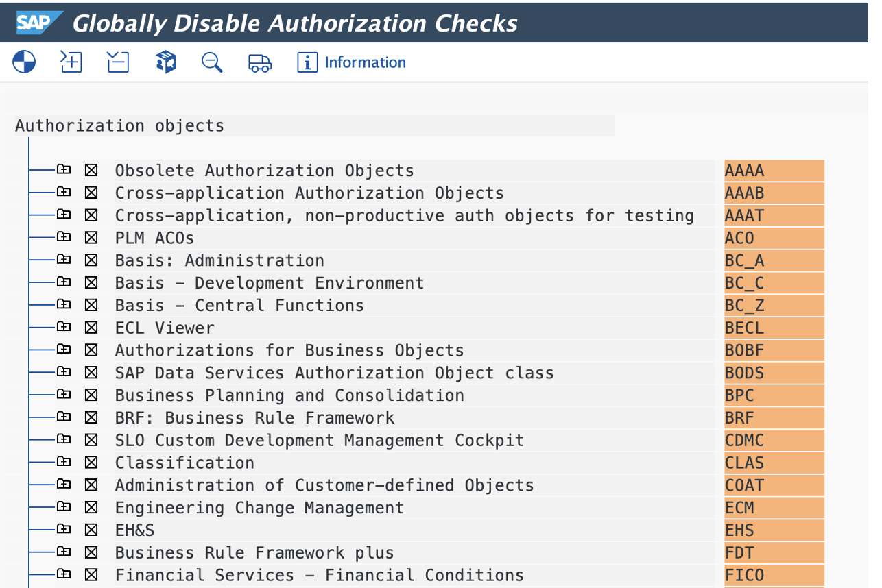This screenshot has height=588, width=882.
Task: Expand SAP Data Services Authorization Object class folder
Action: (x=64, y=372)
